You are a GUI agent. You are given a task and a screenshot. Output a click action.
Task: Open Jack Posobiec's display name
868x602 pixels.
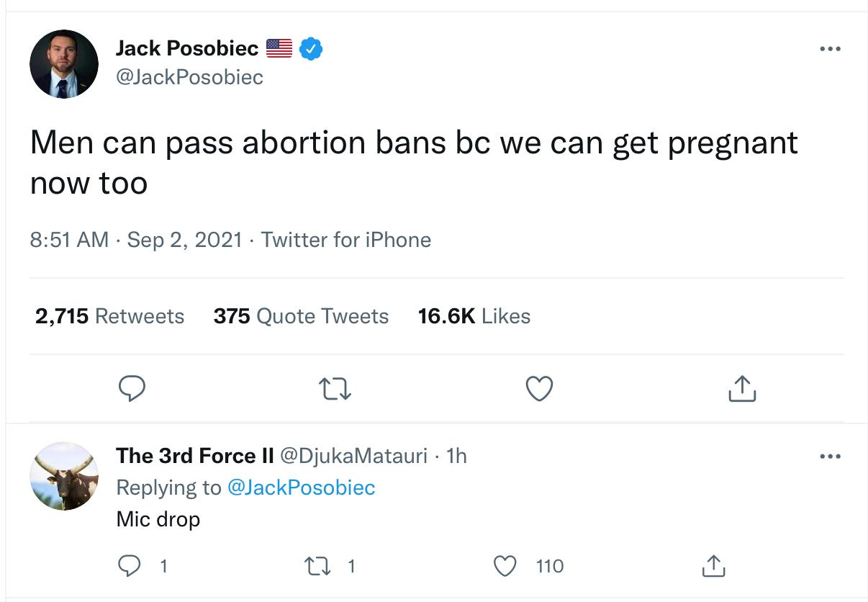187,48
